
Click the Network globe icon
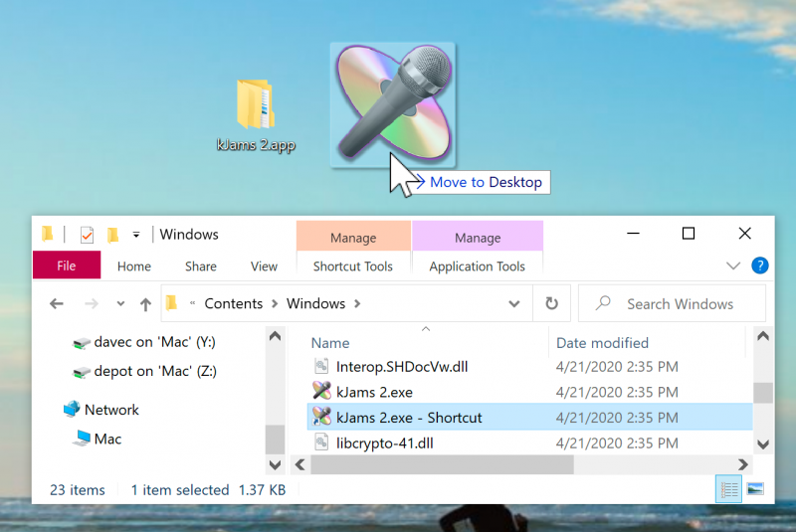(72, 409)
